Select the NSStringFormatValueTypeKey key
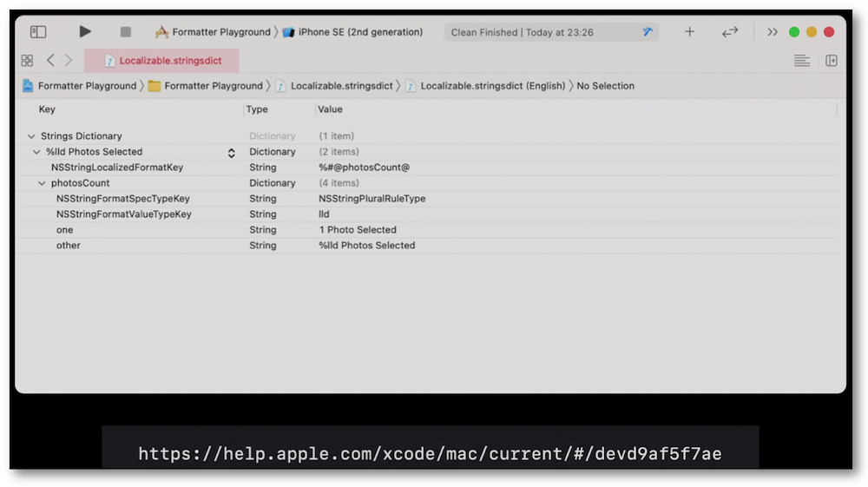Screen dimensions: 868x487 tap(123, 214)
